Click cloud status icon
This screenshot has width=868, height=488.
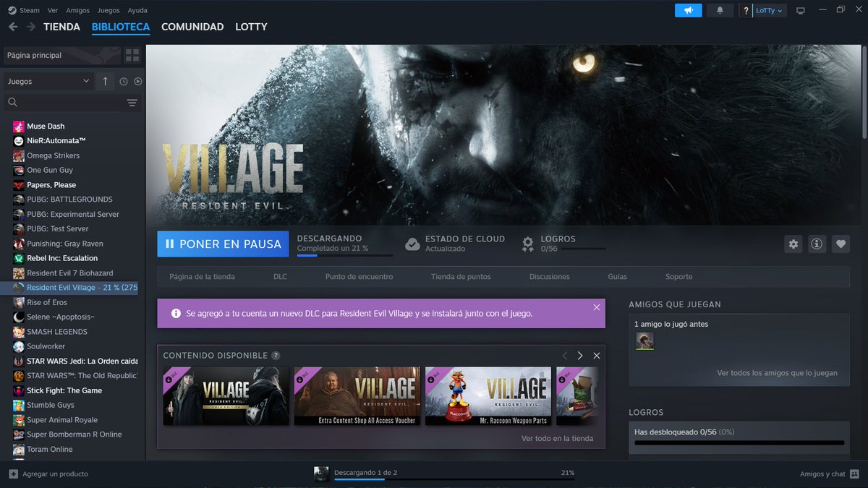[412, 244]
